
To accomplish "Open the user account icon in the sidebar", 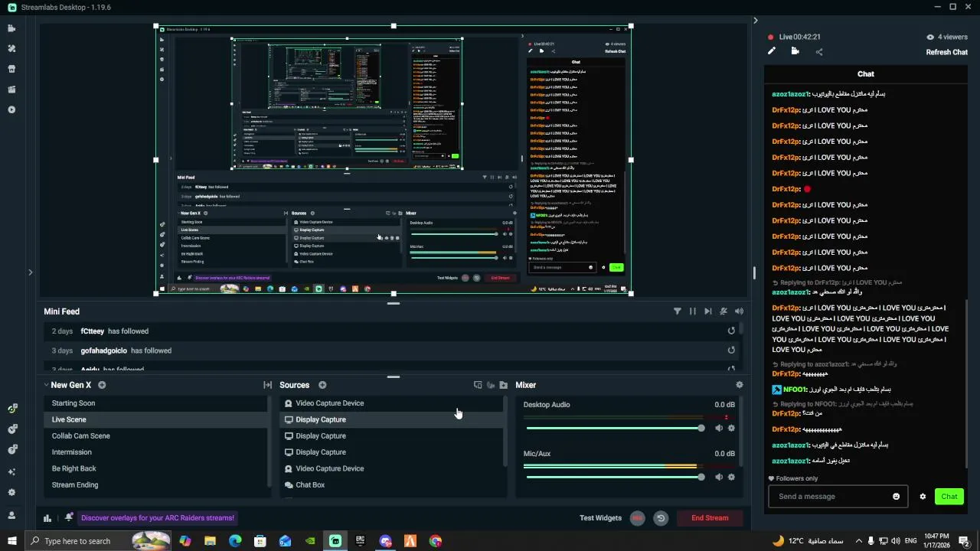I will (11, 515).
